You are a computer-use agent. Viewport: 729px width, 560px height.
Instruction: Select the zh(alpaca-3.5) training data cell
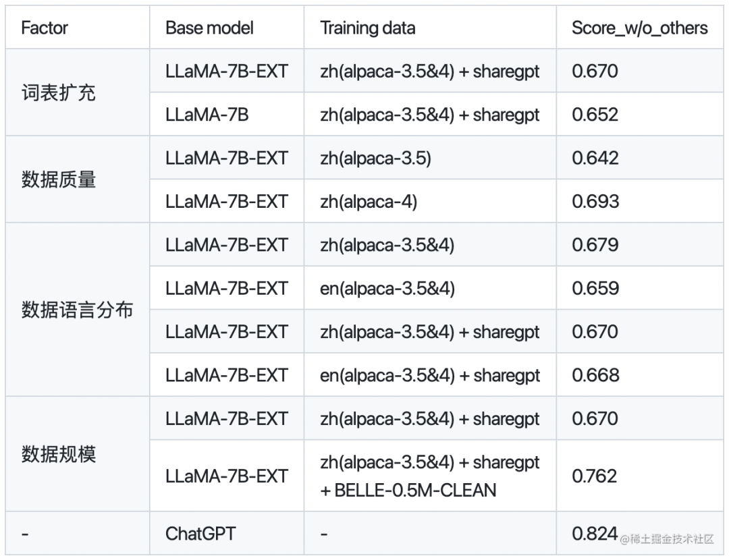click(375, 158)
